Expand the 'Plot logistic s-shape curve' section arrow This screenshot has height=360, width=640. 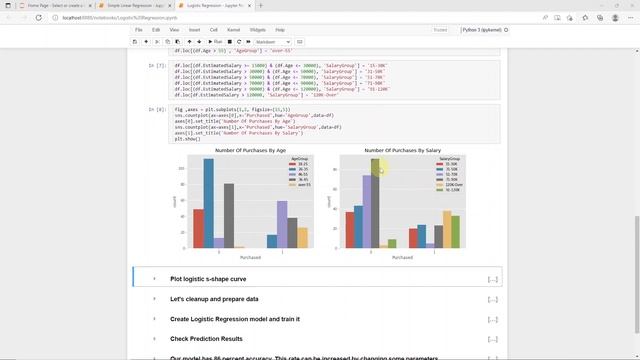(x=154, y=279)
